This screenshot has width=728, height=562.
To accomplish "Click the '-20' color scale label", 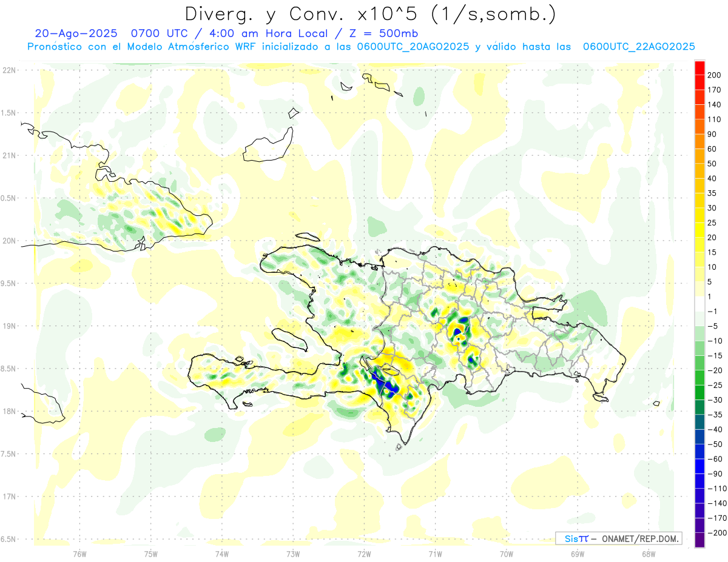I will point(716,370).
